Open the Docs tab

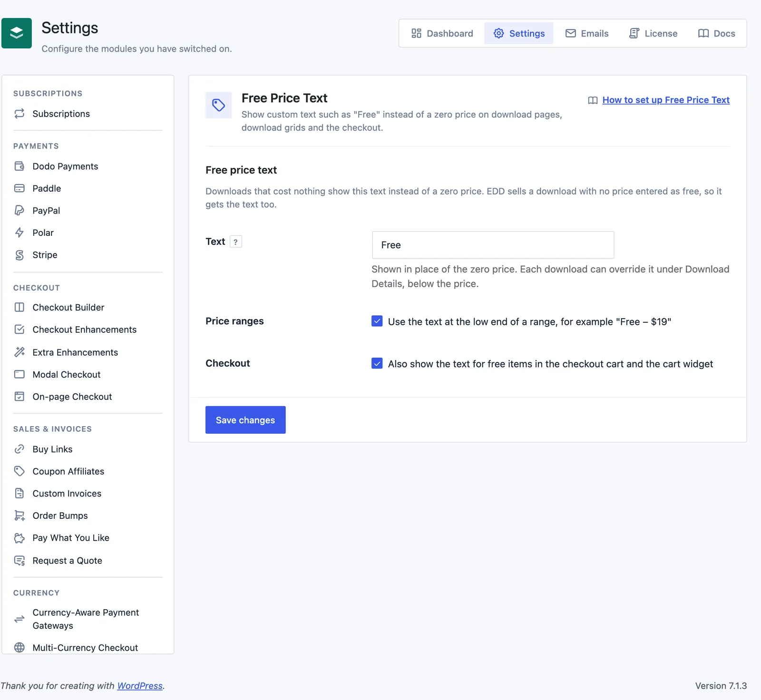coord(717,33)
